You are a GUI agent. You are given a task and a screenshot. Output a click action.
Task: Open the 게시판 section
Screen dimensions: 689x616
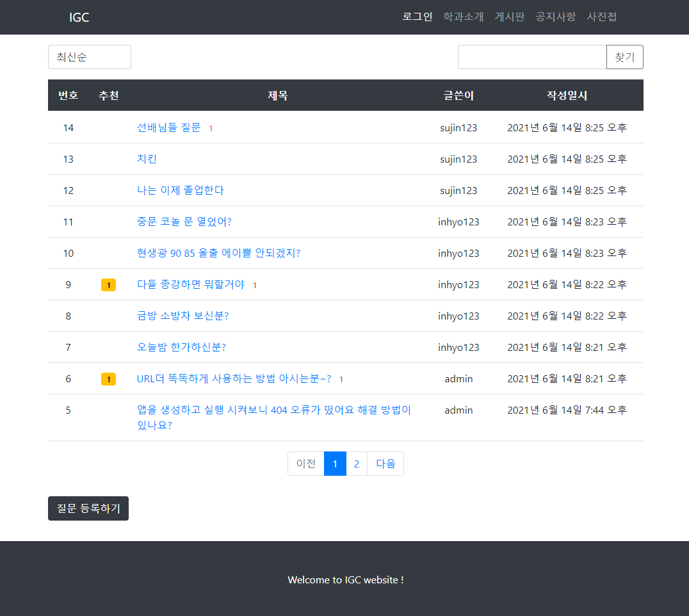[509, 17]
